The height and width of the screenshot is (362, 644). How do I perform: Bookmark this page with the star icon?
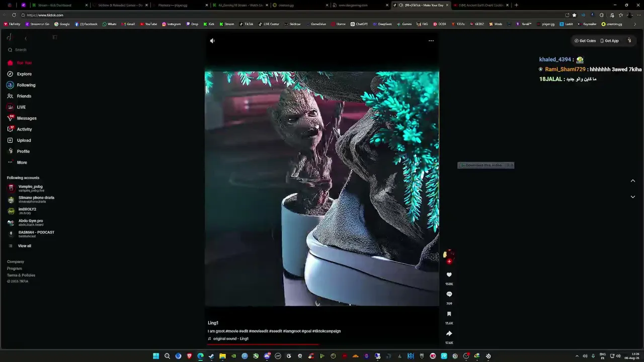[574, 15]
